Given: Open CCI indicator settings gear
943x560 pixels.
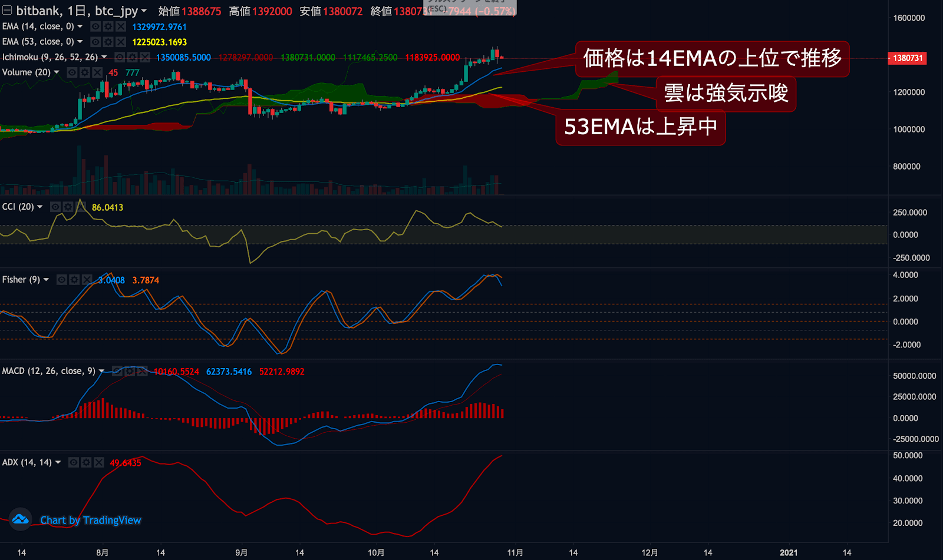Looking at the screenshot, I should click(x=68, y=207).
